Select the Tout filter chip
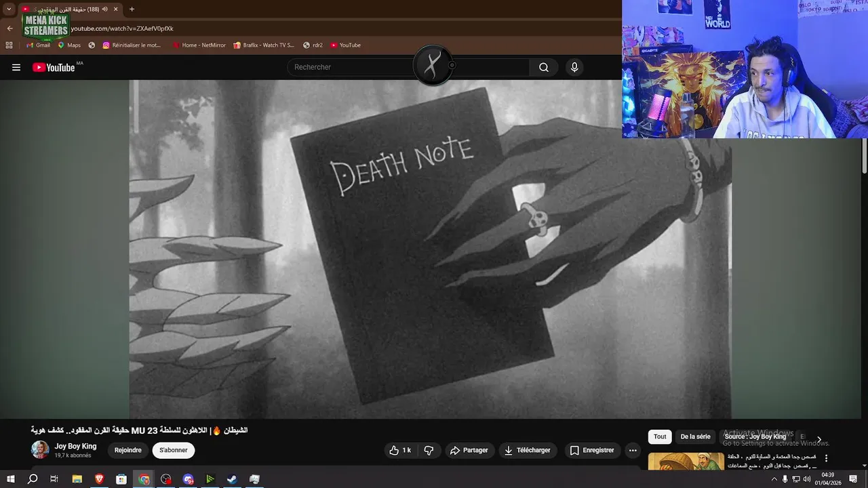 [x=660, y=436]
